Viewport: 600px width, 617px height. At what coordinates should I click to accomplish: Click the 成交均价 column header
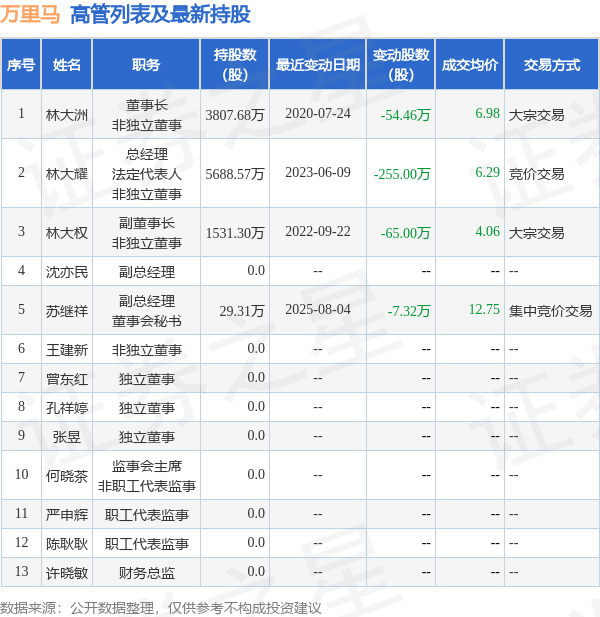pos(470,65)
